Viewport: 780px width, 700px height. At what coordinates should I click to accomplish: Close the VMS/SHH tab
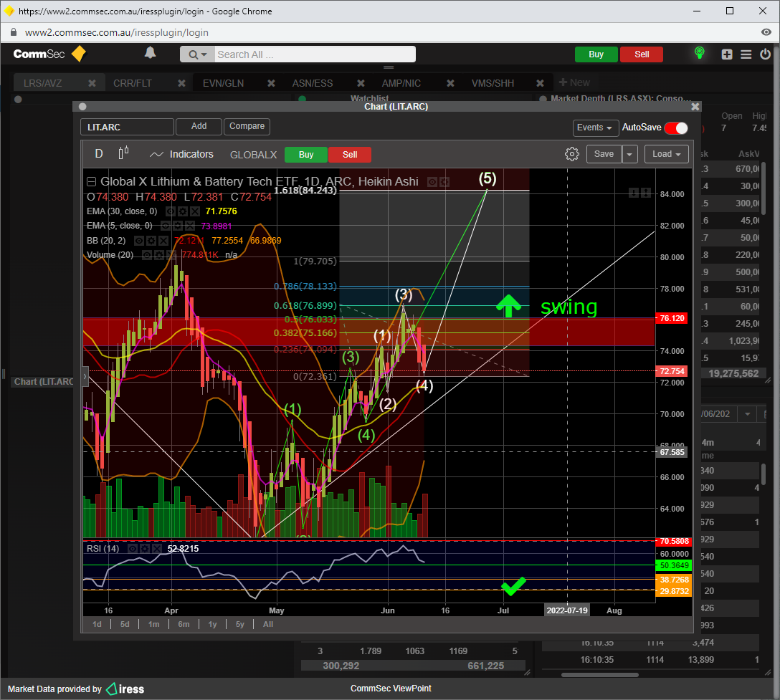[541, 83]
